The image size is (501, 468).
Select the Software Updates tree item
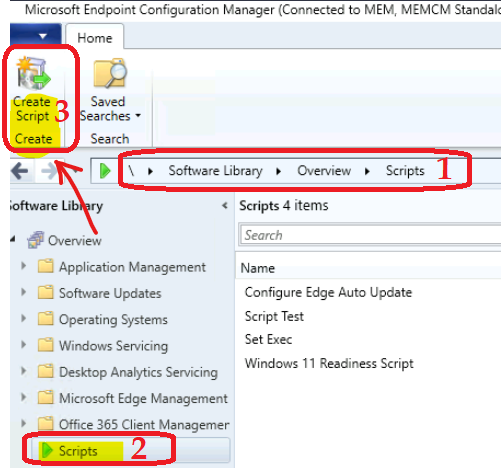pyautogui.click(x=110, y=293)
